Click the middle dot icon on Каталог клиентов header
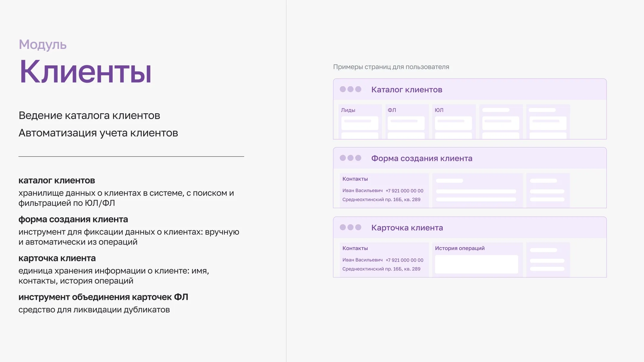The image size is (644, 362). [x=351, y=90]
